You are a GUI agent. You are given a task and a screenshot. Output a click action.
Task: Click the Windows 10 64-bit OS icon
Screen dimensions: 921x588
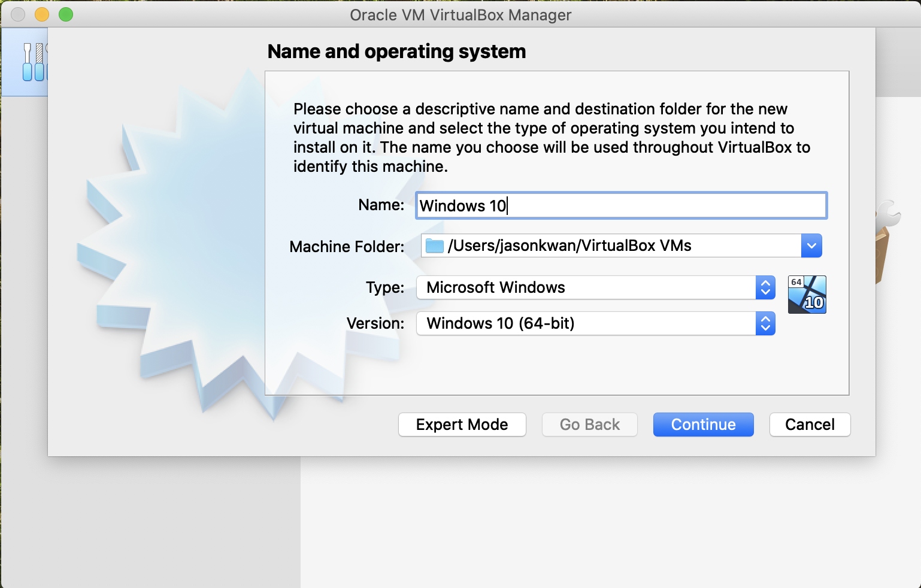tap(807, 294)
